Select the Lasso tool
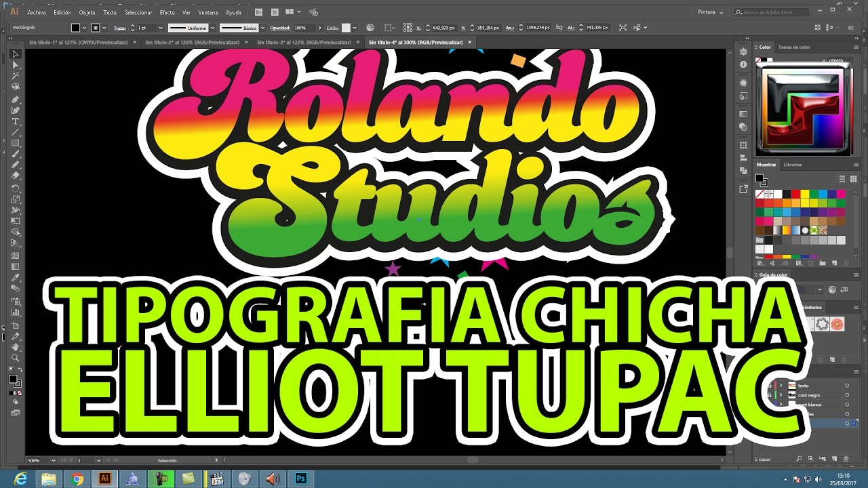This screenshot has height=488, width=868. click(x=15, y=87)
